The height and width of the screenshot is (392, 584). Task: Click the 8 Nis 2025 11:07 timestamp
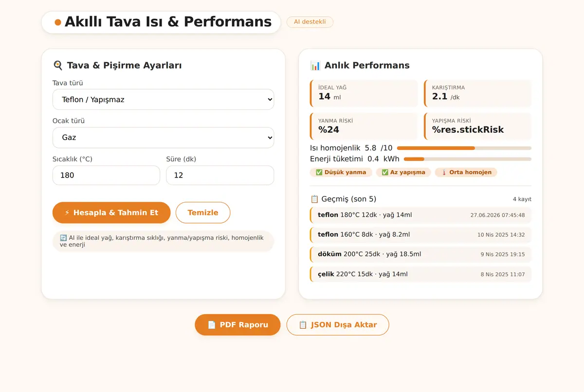(503, 274)
